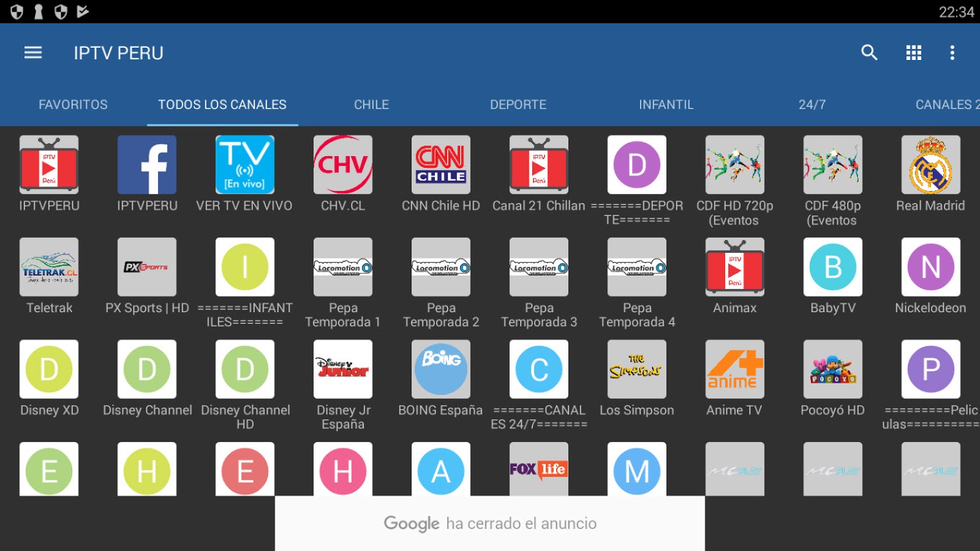Screen dimensions: 980x551
Task: Play Pepa Temporada 4
Action: (637, 267)
